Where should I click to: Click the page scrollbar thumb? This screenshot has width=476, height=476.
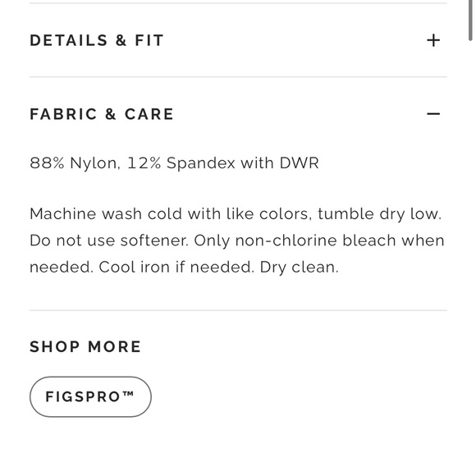click(470, 20)
